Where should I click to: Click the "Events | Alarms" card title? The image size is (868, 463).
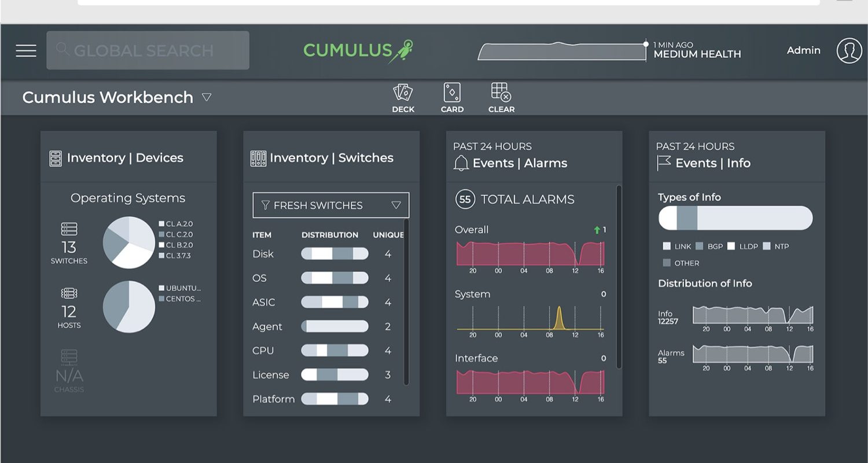coord(520,163)
